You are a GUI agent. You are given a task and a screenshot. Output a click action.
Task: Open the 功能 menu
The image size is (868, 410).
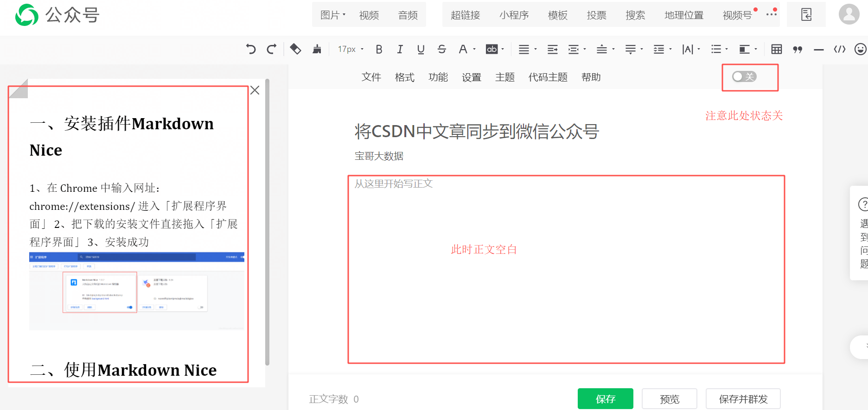pyautogui.click(x=438, y=77)
